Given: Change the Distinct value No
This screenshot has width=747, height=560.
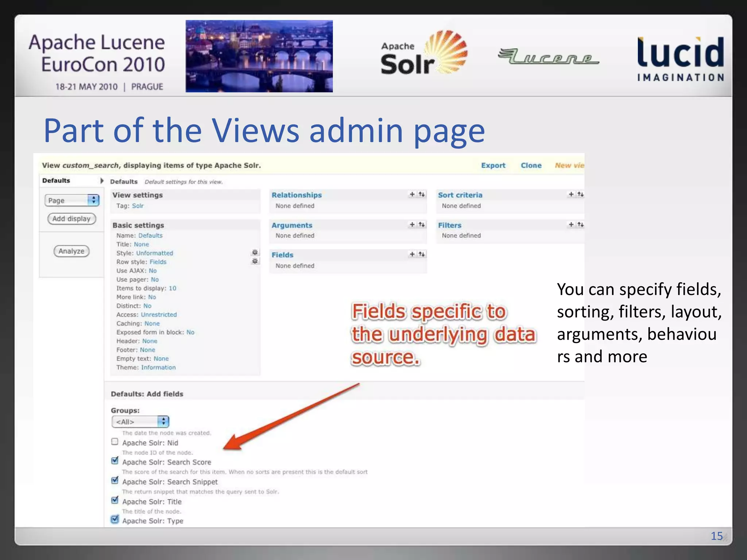Looking at the screenshot, I should click(147, 306).
